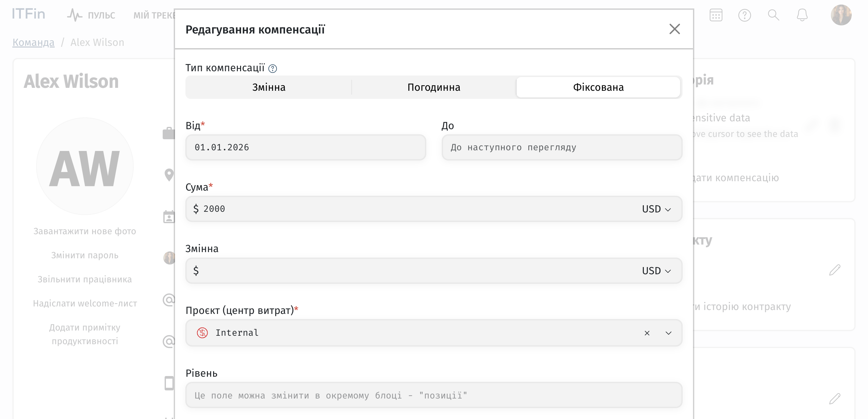Open the Пульс menu item
The image size is (868, 419).
[x=91, y=15]
